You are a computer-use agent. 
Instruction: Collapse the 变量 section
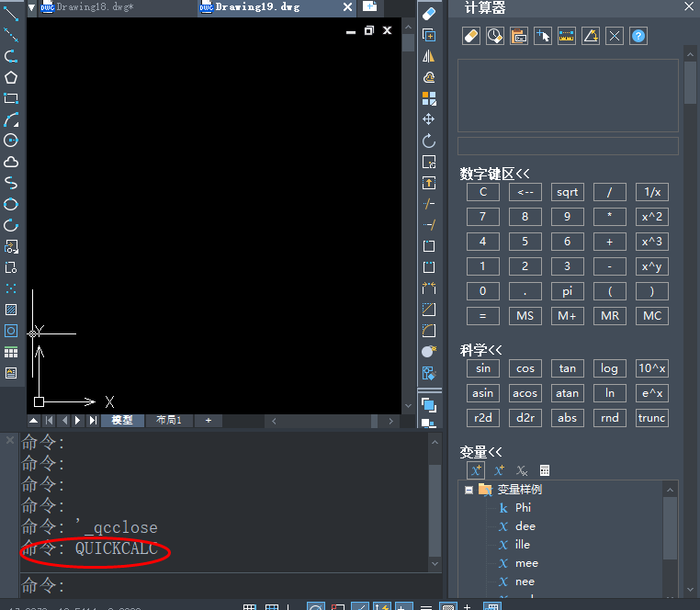[x=480, y=452]
